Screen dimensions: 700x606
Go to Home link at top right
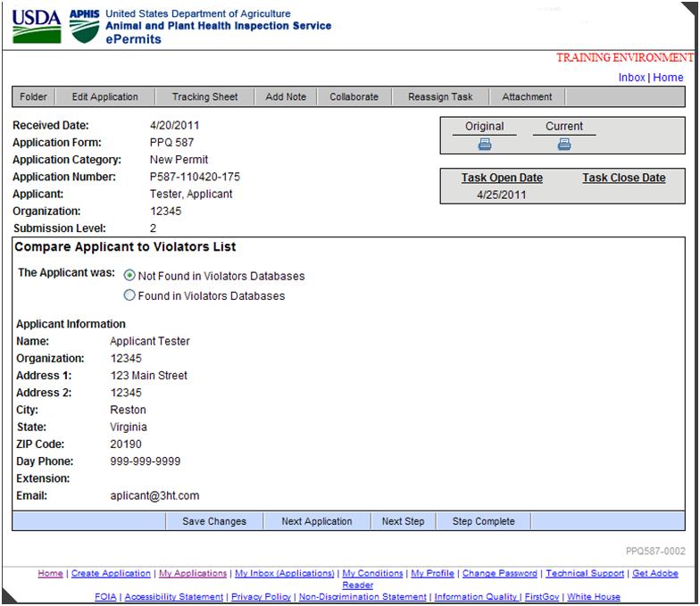668,78
